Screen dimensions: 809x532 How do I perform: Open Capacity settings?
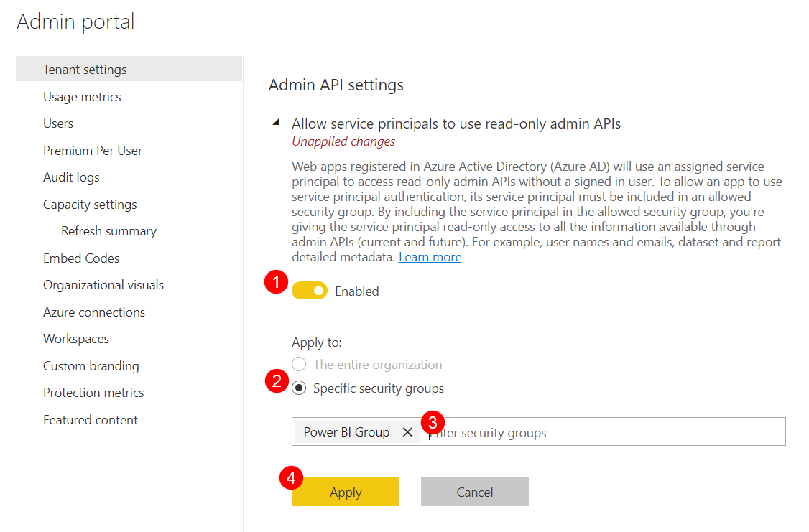[90, 204]
